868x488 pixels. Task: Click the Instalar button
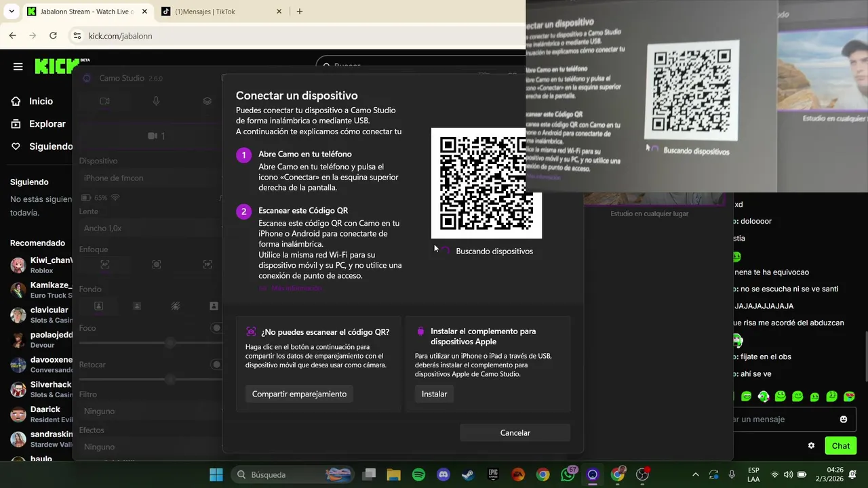434,394
